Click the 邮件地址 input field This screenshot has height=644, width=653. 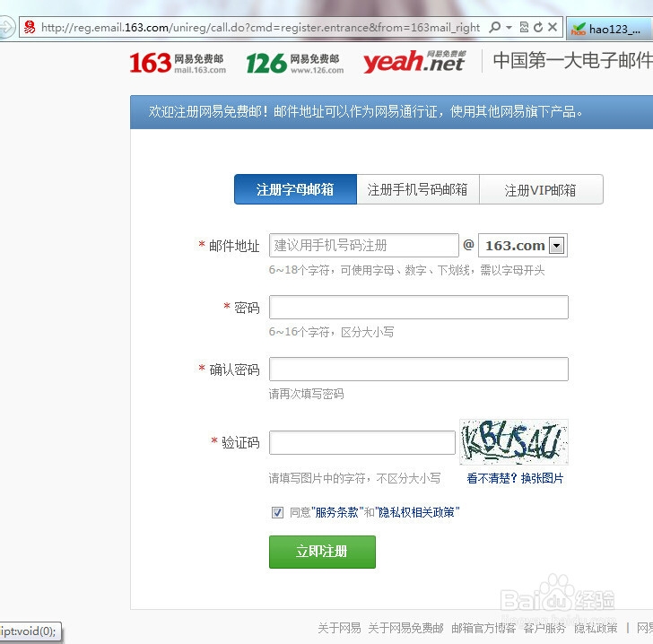[364, 246]
